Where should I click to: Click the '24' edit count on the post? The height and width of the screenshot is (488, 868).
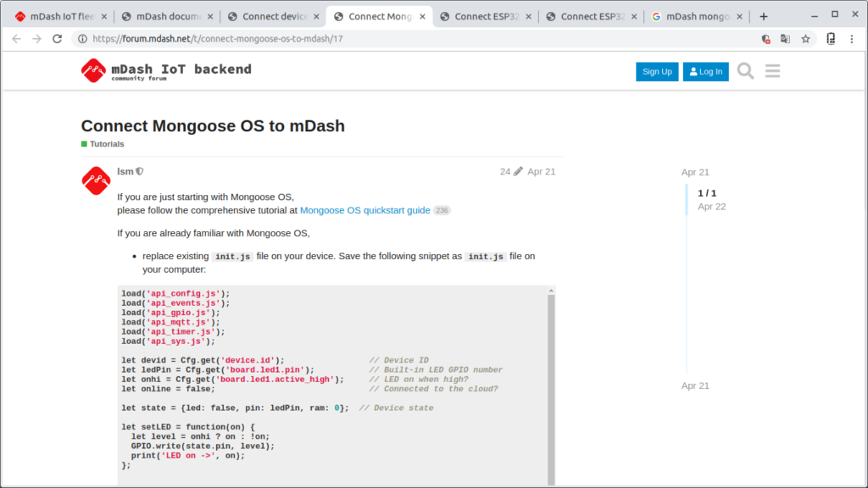click(505, 171)
